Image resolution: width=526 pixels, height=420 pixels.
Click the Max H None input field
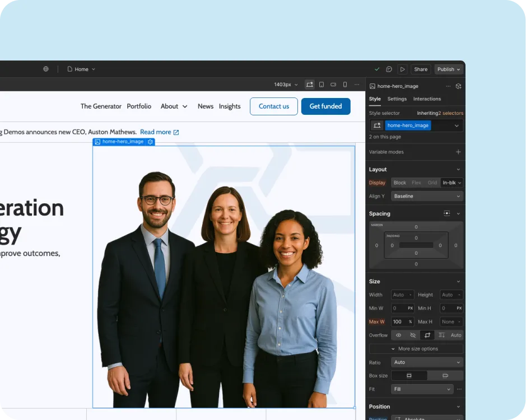pos(451,321)
